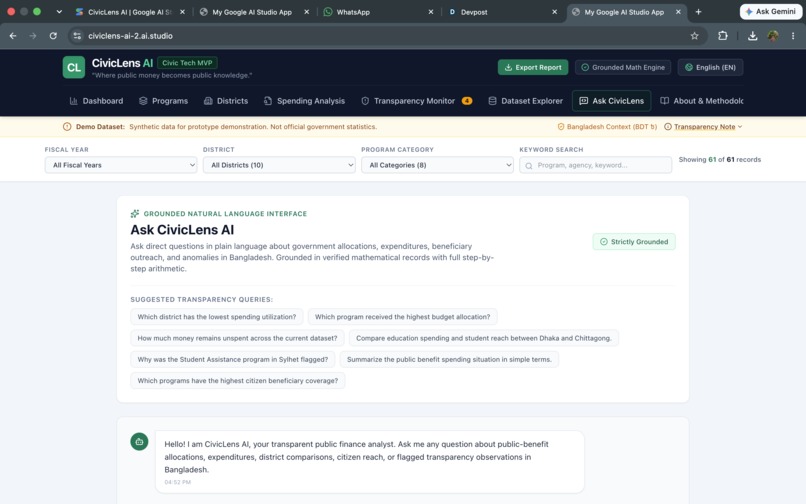This screenshot has width=806, height=504.
Task: Click the Grounded Math Engine badge
Action: tap(623, 67)
